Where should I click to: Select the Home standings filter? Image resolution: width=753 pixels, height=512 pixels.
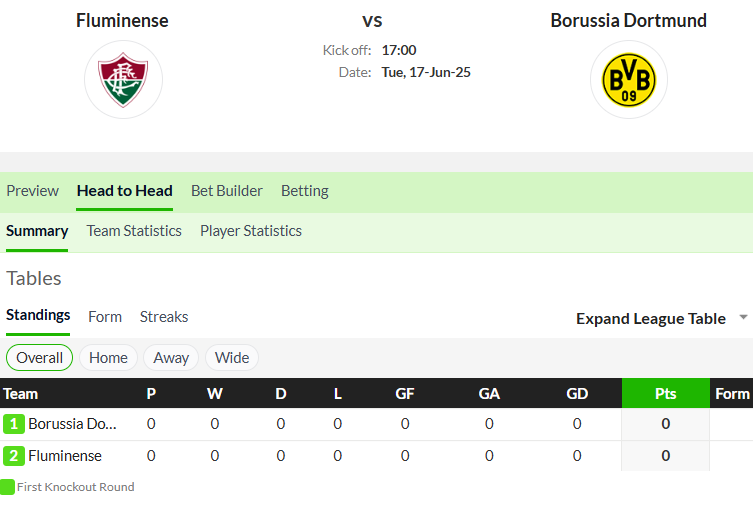(x=108, y=358)
